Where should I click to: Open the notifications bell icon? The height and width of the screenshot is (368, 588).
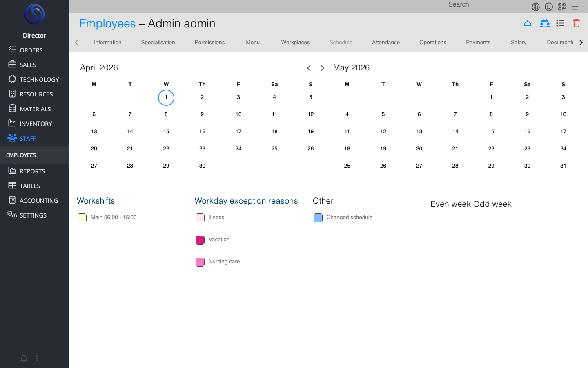pos(24,359)
